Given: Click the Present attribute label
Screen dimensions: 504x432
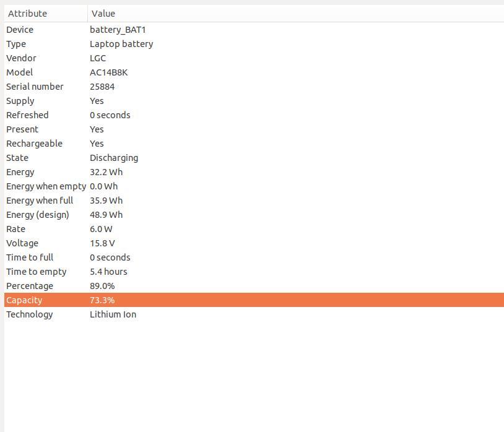Looking at the screenshot, I should 22,129.
